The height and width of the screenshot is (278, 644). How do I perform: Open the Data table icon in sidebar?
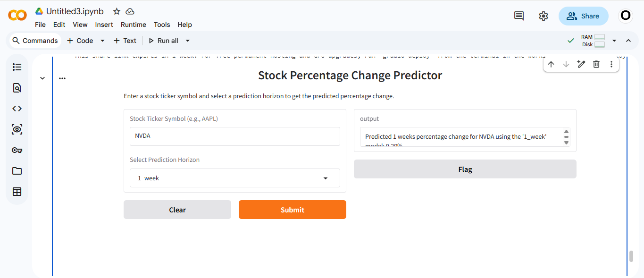tap(17, 192)
